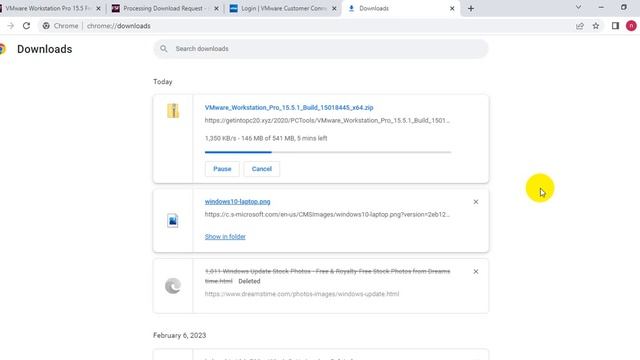640x360 pixels.
Task: Click the Edge icon on deleted html entry
Action: [x=173, y=286]
